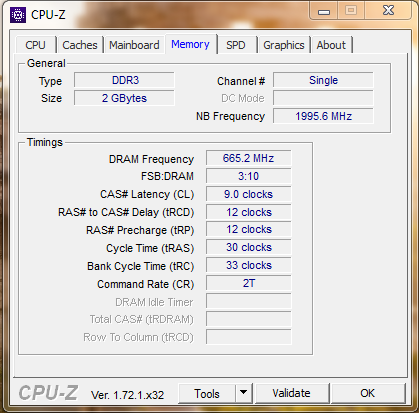Minimize the CPU-Z window
This screenshot has width=419, height=413.
tap(324, 12)
